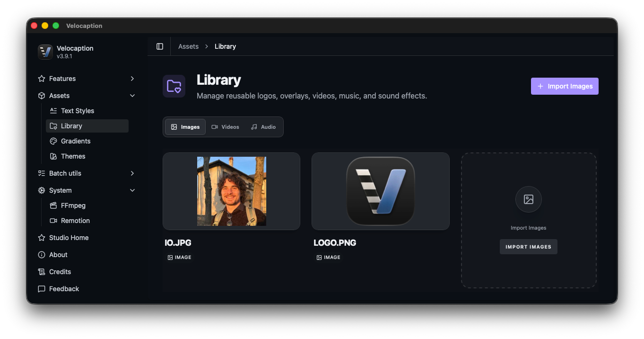
Task: Open the Remotion settings entry
Action: click(87, 221)
